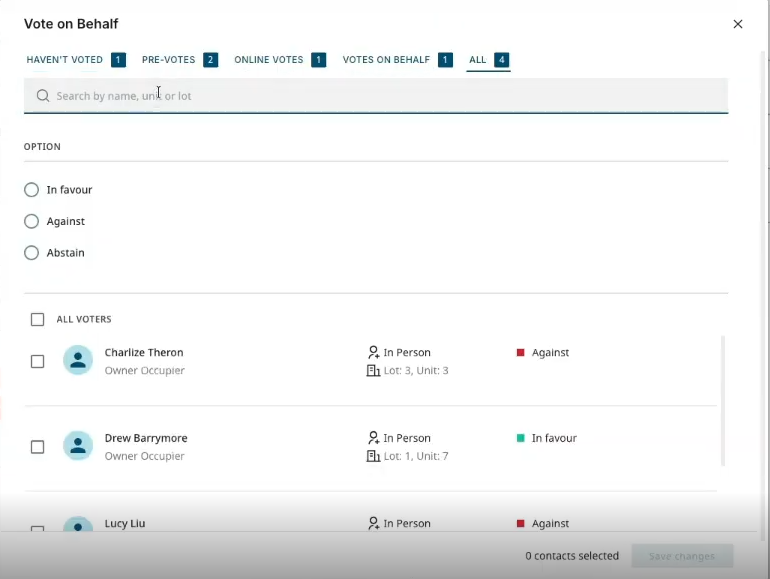Image resolution: width=770 pixels, height=579 pixels.
Task: Click Charlize Theron's avatar icon
Action: click(x=78, y=360)
